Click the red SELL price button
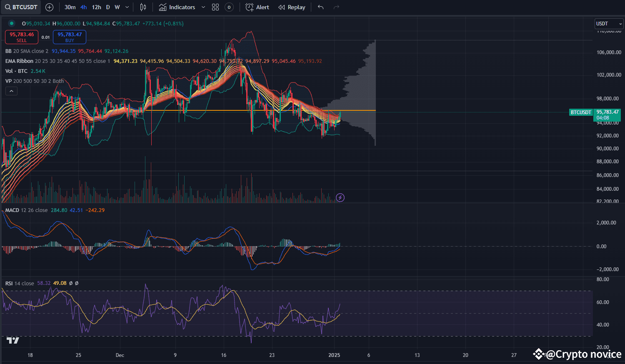625x364 pixels. click(x=22, y=37)
